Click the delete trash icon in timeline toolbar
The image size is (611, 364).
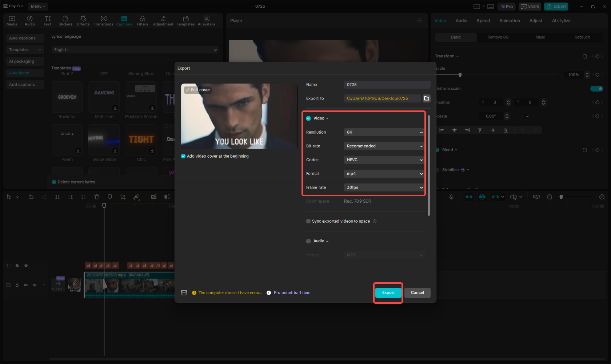97,197
